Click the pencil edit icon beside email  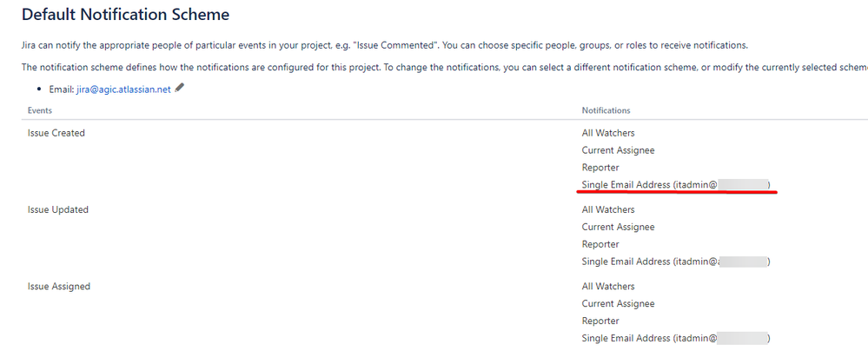coord(179,88)
